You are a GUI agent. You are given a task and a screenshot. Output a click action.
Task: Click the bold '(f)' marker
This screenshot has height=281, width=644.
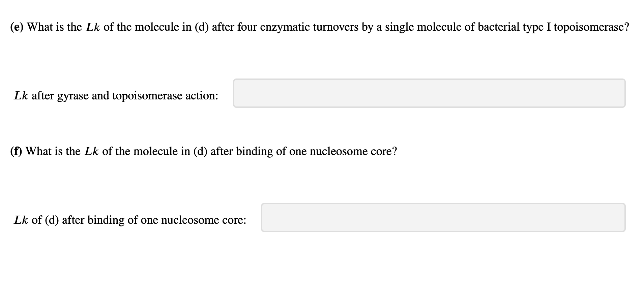pos(17,151)
